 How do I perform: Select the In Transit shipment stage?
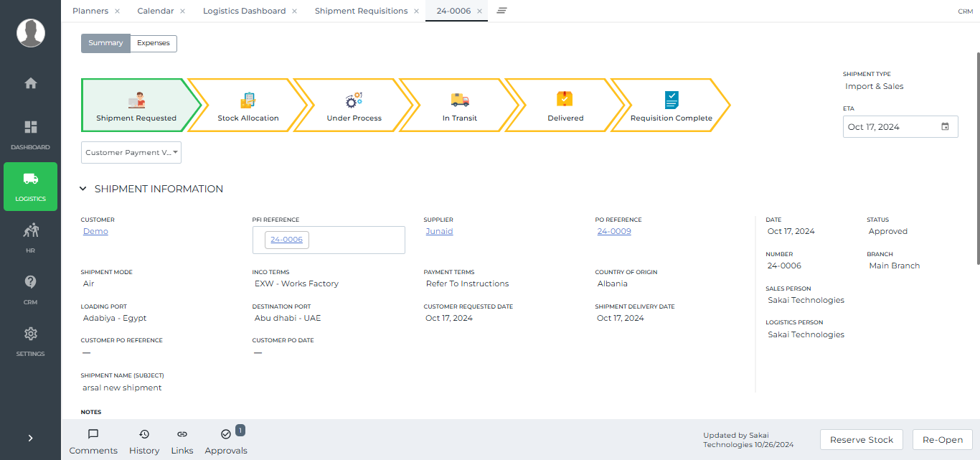point(459,105)
